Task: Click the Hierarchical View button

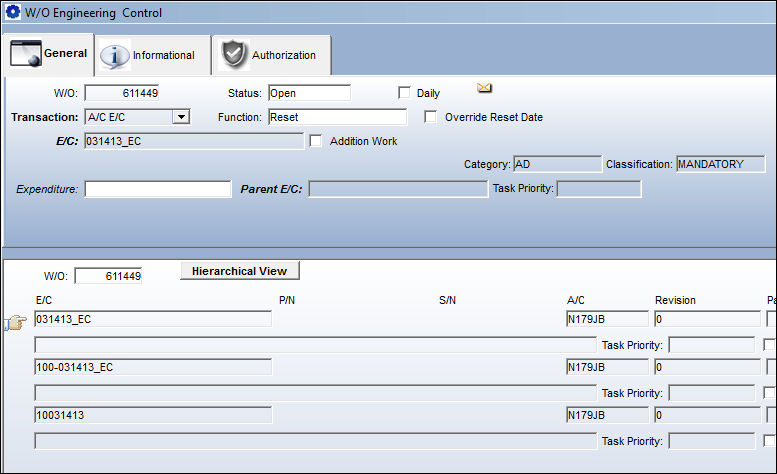Action: [239, 271]
